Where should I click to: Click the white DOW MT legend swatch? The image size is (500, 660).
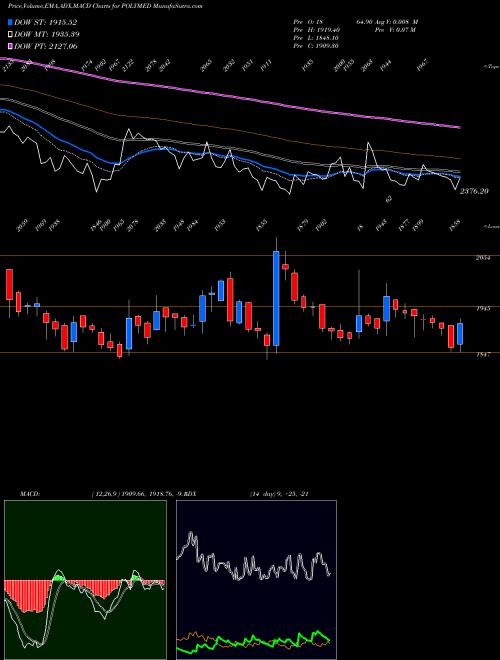pyautogui.click(x=10, y=35)
